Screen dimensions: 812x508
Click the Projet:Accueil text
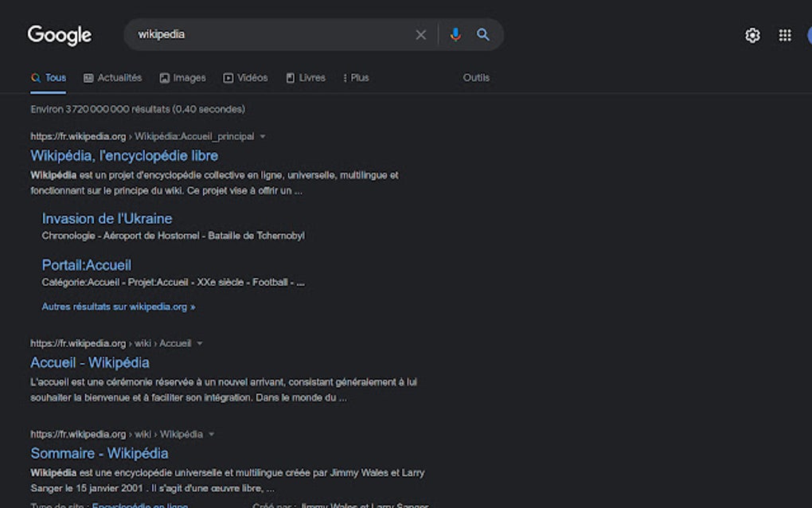coord(158,282)
